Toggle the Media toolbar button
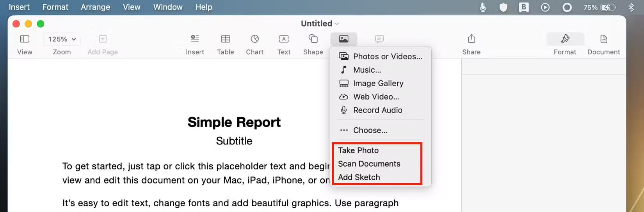This screenshot has height=212, width=644. 343,39
